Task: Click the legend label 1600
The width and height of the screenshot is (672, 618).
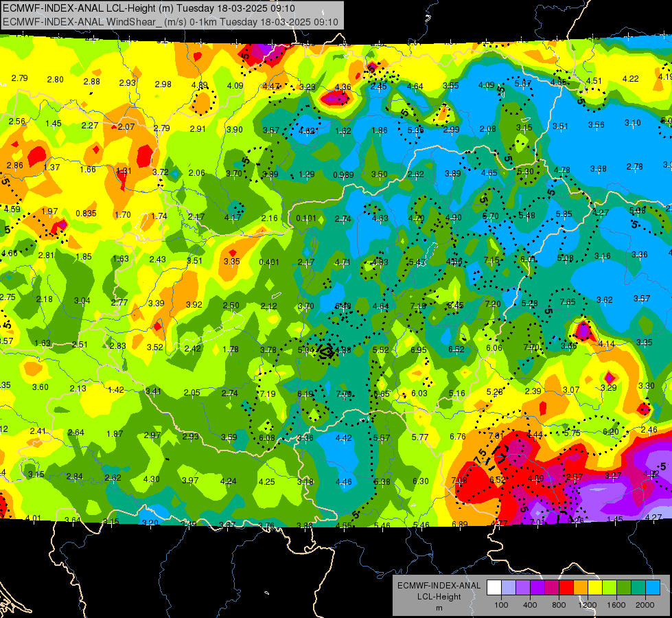Action: (616, 605)
